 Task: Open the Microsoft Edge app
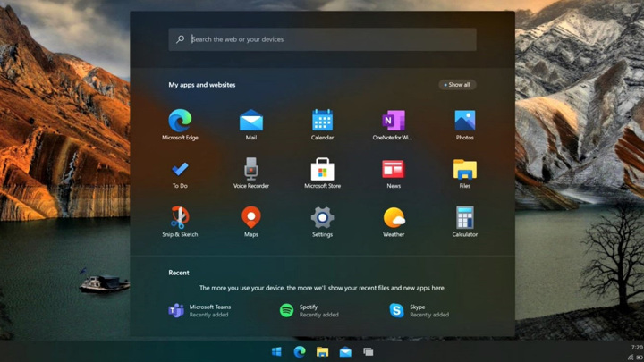tap(180, 121)
